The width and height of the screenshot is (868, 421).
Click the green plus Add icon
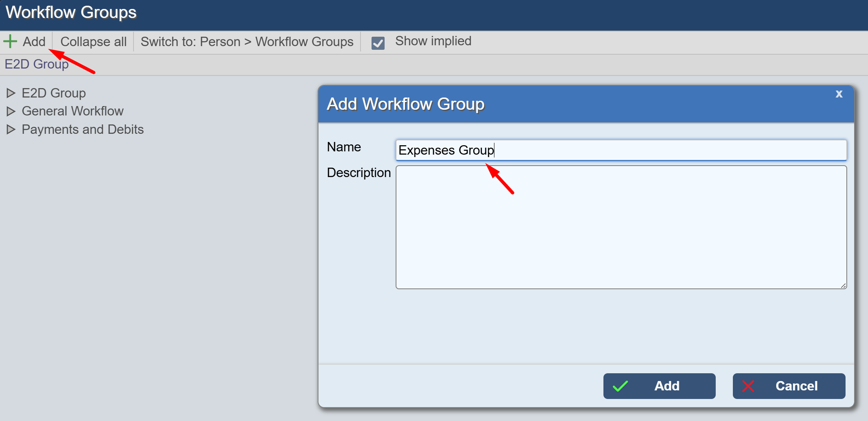pos(10,42)
